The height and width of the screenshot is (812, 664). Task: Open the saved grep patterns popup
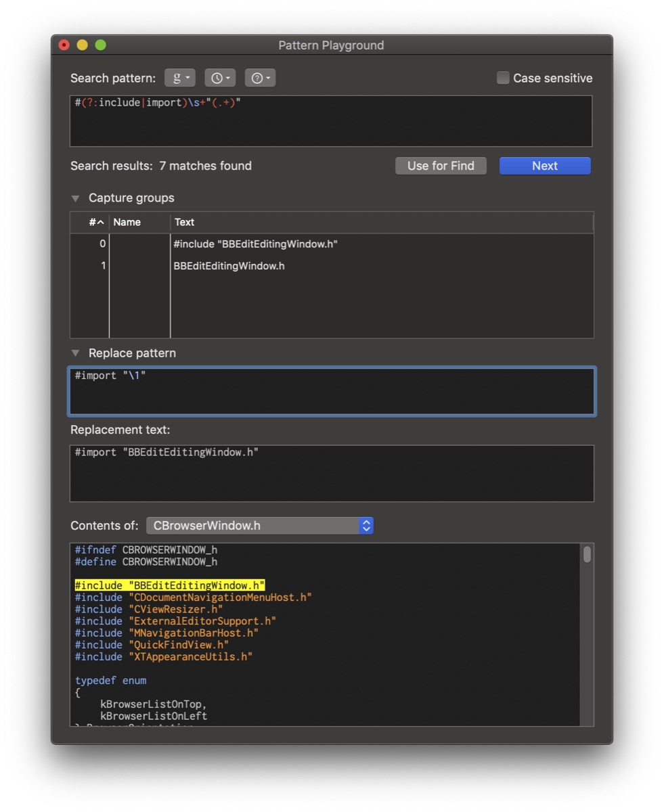coord(180,78)
